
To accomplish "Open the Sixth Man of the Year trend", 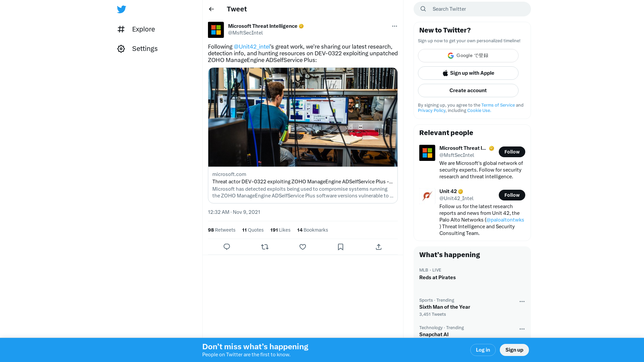I will [472, 307].
